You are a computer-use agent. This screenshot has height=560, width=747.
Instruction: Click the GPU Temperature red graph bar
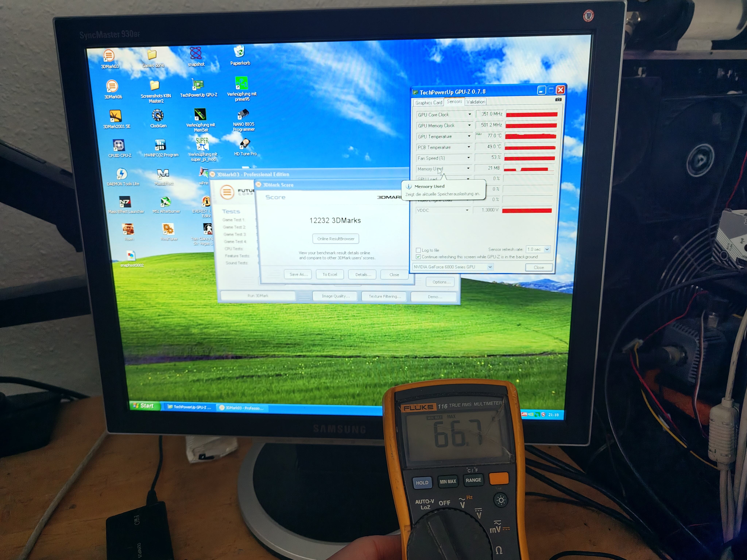pos(531,136)
